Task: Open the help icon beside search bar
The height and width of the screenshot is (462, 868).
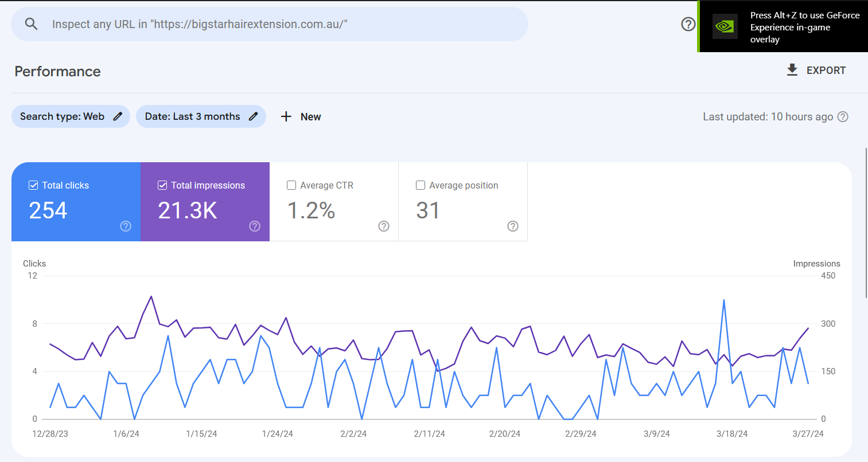Action: click(x=688, y=24)
